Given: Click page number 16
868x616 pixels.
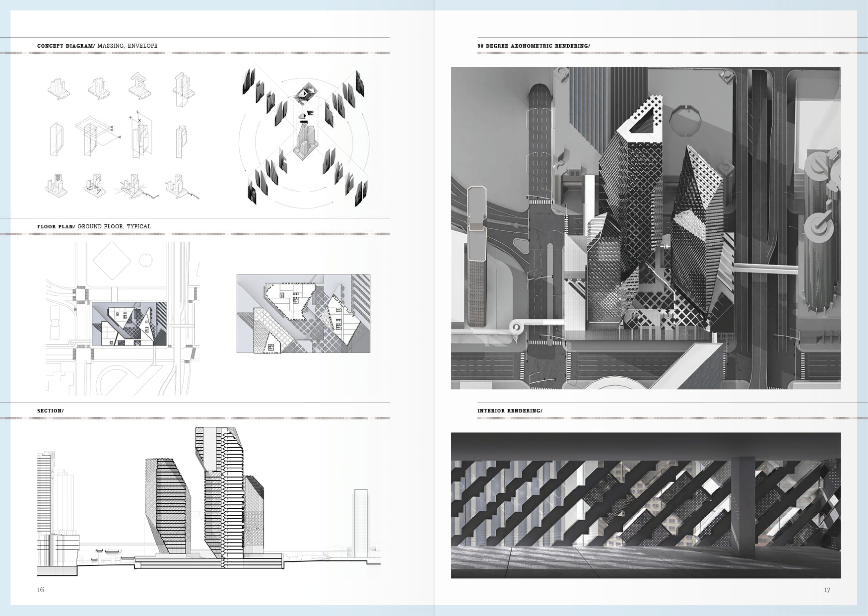Looking at the screenshot, I should pos(41,590).
